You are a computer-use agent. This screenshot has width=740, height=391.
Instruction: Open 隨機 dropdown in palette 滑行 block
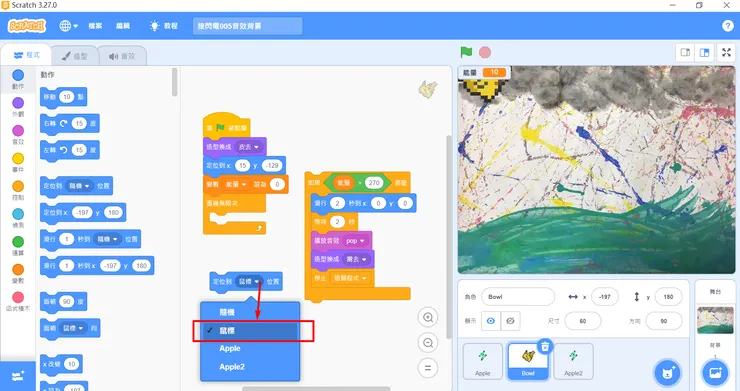pyautogui.click(x=107, y=239)
